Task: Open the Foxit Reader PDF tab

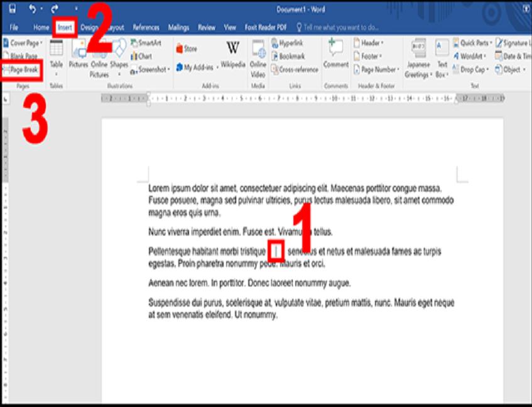Action: tap(266, 28)
